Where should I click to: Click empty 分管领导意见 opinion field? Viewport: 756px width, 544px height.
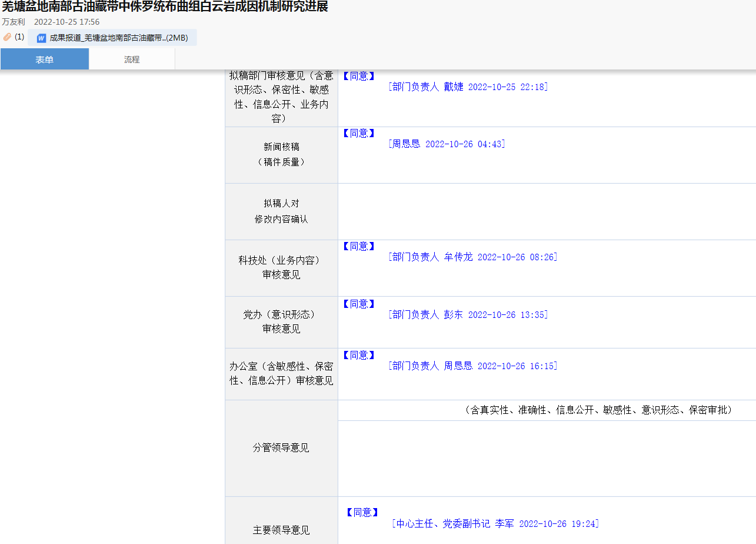tap(547, 458)
